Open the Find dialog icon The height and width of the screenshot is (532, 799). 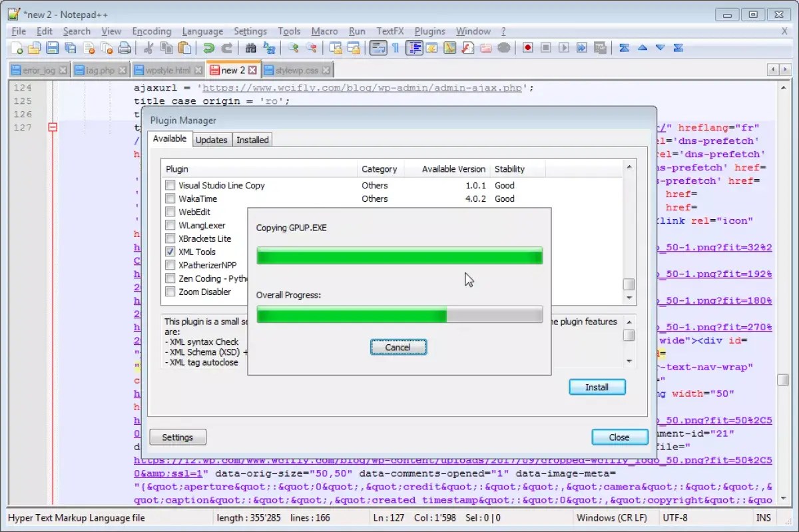(250, 47)
